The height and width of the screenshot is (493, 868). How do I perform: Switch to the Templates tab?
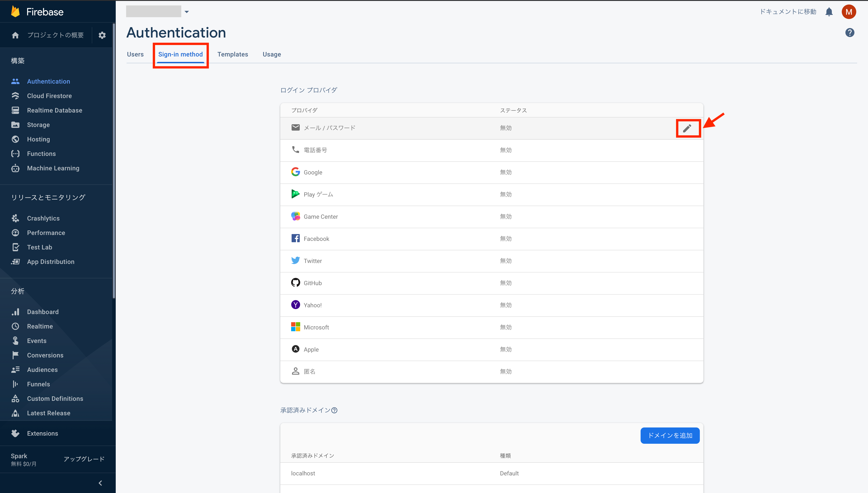coord(232,54)
